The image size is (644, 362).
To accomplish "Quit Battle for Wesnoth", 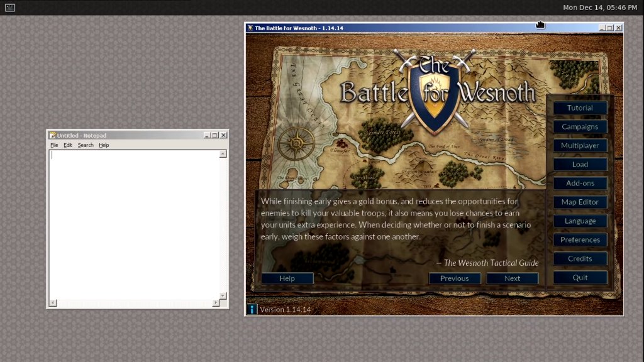I will [580, 278].
